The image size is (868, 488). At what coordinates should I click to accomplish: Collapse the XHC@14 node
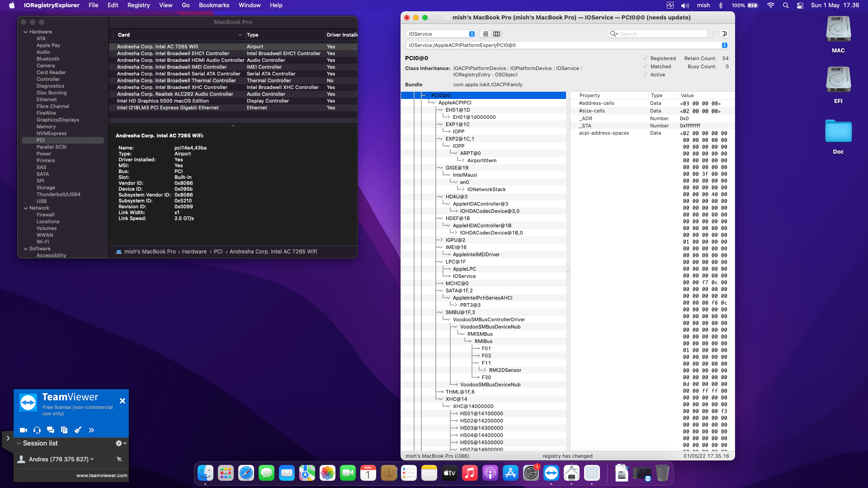441,399
